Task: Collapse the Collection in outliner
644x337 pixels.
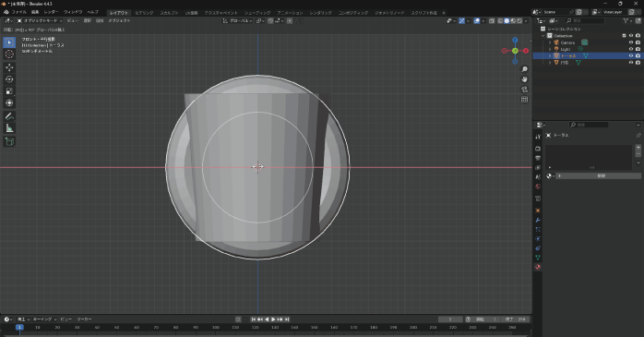Action: pos(543,36)
